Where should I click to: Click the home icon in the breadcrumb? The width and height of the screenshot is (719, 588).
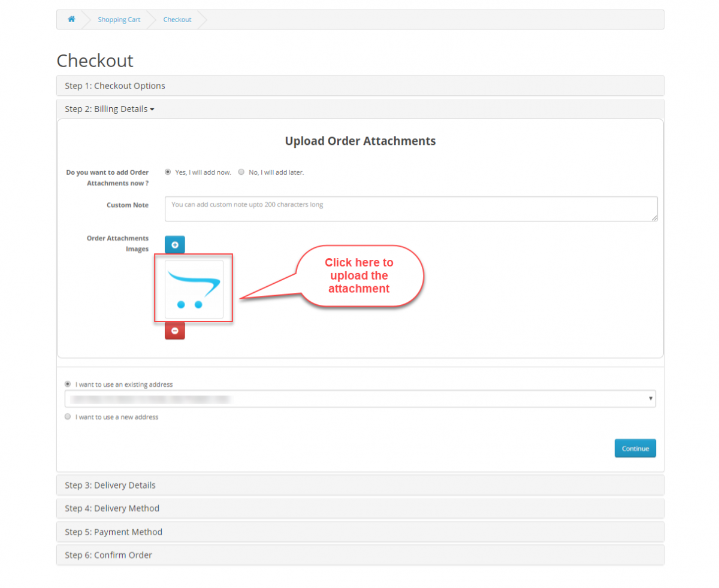pyautogui.click(x=71, y=19)
